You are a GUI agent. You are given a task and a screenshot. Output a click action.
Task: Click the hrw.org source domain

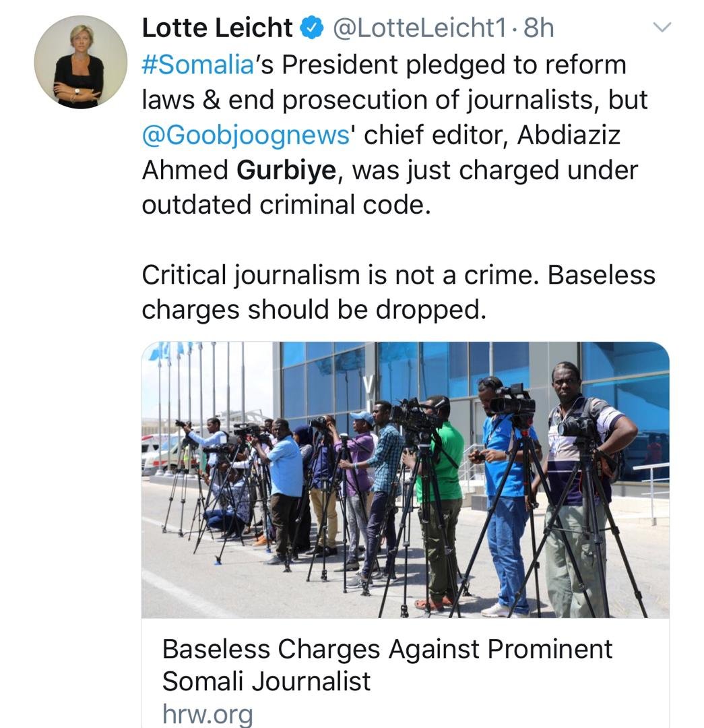click(207, 714)
